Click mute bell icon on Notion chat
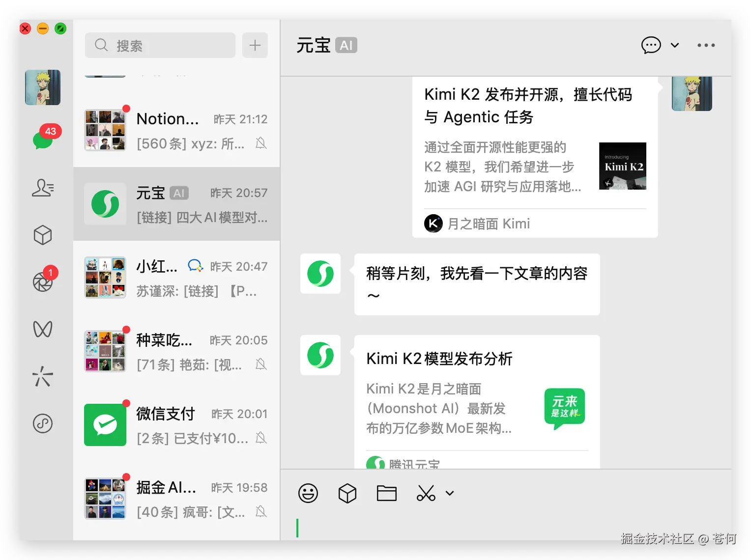 click(x=261, y=143)
